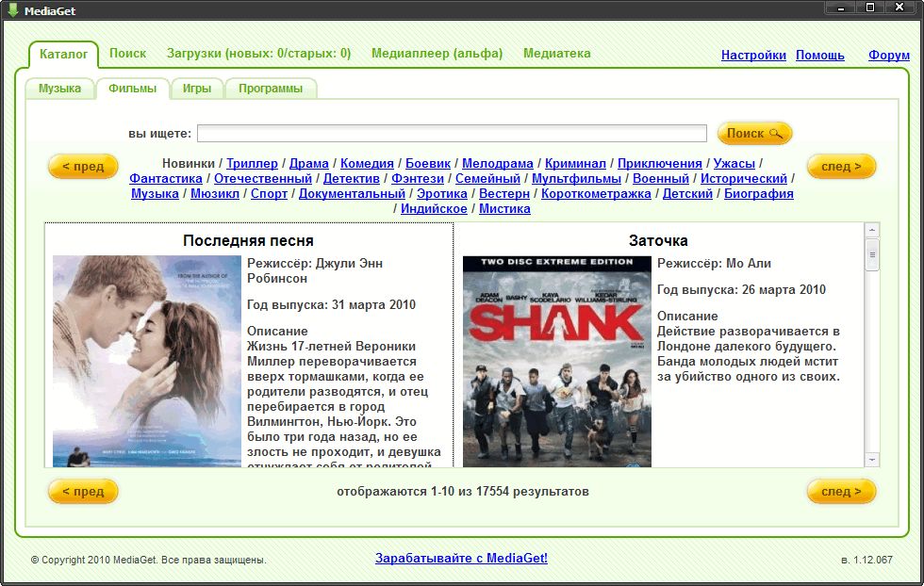Click bottom '< пред' button
Image resolution: width=924 pixels, height=586 pixels.
click(83, 492)
